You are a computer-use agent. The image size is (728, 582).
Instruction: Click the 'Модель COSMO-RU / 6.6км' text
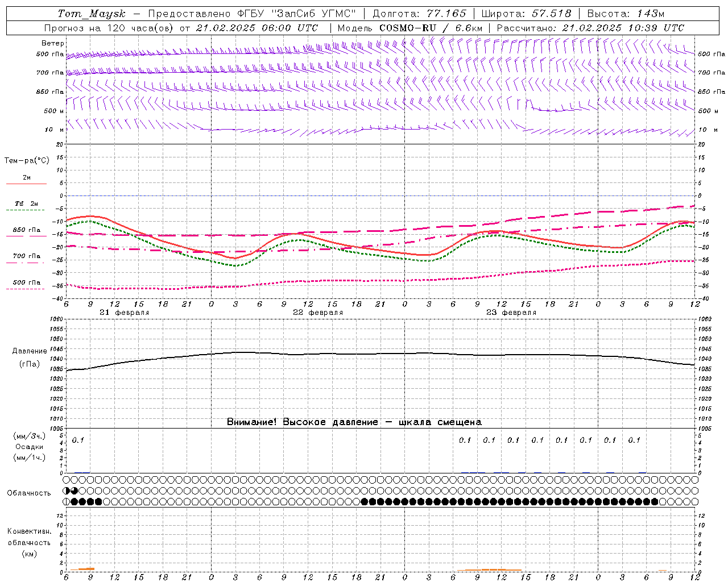coord(409,28)
